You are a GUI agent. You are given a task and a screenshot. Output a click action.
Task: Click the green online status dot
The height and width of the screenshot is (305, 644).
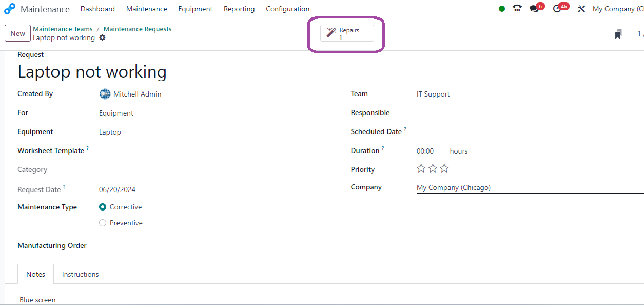502,9
